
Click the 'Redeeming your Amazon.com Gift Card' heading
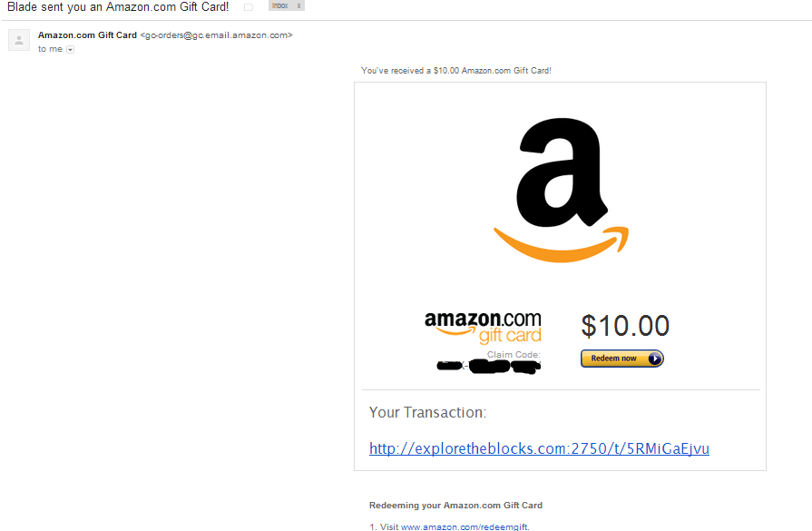(455, 506)
